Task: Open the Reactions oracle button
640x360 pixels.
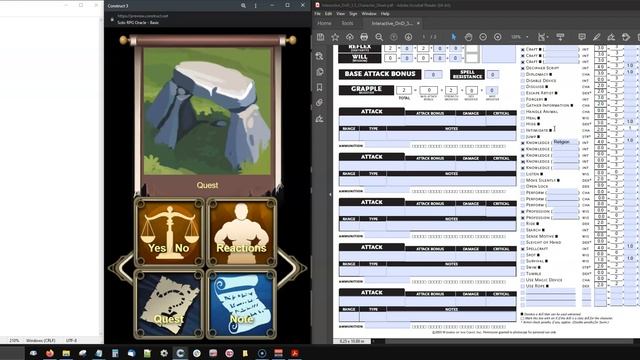Action: pyautogui.click(x=242, y=232)
